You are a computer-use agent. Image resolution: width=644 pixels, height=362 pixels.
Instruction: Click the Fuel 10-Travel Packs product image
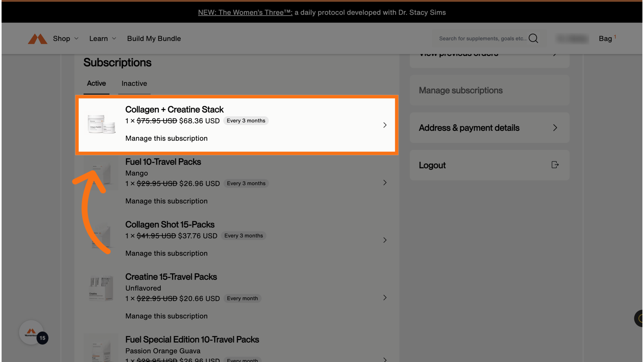pyautogui.click(x=101, y=173)
